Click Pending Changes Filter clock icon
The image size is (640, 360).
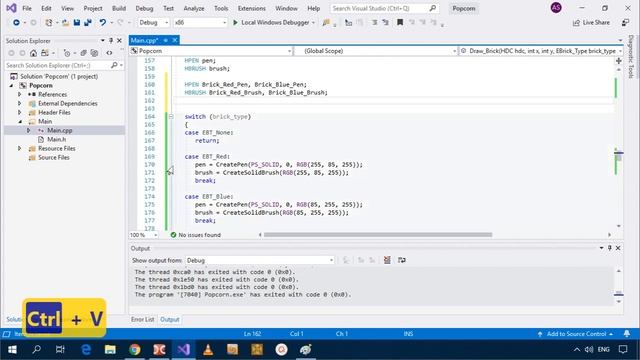67,53
